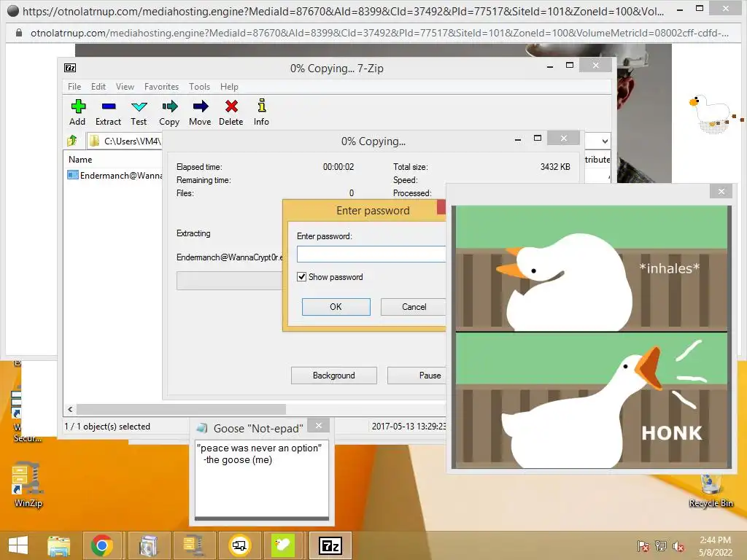Image resolution: width=747 pixels, height=560 pixels.
Task: Click the goose inhales HONK image
Action: 591,337
